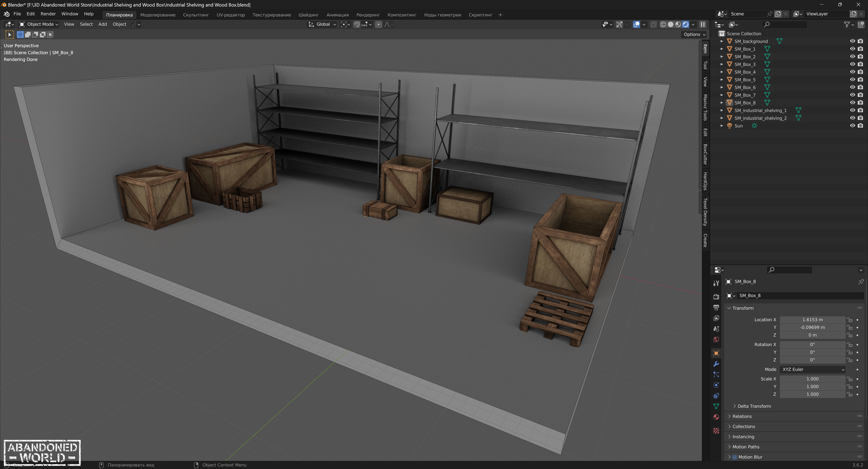Open the Physics properties tab
Image resolution: width=868 pixels, height=469 pixels.
(716, 385)
